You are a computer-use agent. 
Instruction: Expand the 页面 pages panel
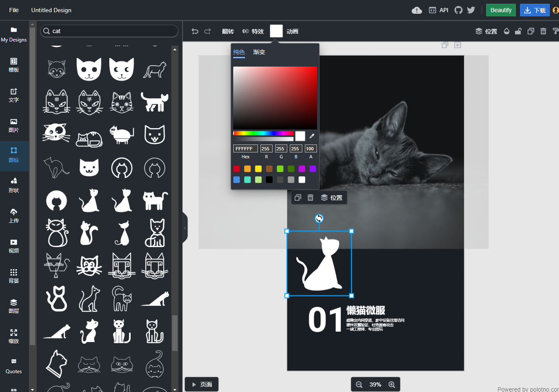coord(202,384)
